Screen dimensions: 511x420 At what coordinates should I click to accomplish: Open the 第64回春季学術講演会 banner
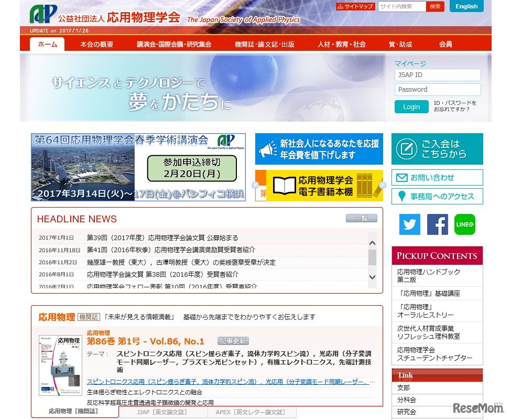click(x=138, y=167)
